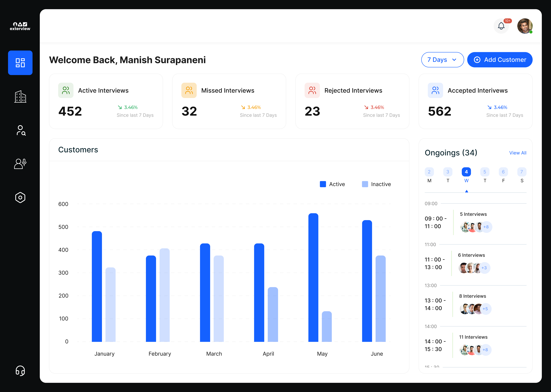This screenshot has height=392, width=551.
Task: Click the Rejected Interviews count 23
Action: pos(312,111)
